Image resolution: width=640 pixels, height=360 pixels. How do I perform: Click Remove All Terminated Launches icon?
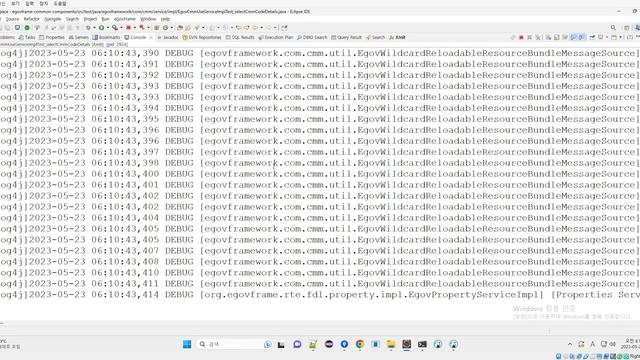[538, 37]
